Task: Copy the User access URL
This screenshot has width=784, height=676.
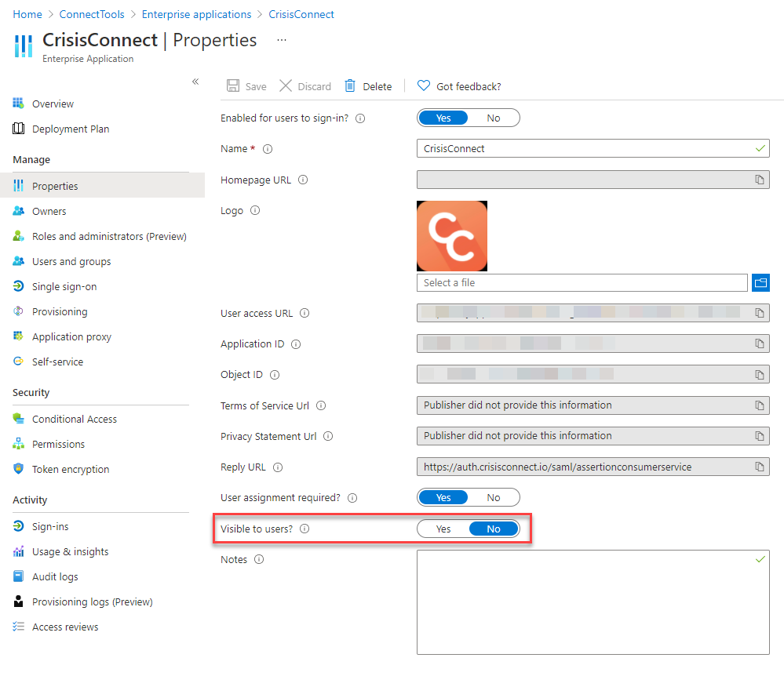Action: click(x=760, y=313)
